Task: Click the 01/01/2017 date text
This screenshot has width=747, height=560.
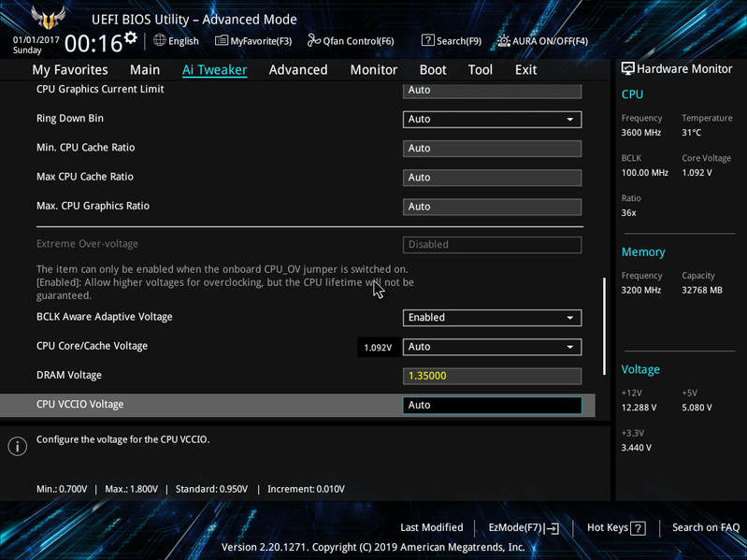Action: 36,40
